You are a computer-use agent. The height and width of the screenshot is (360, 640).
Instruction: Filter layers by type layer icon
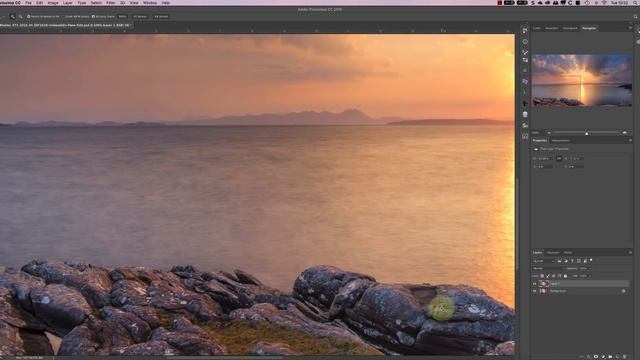click(x=572, y=261)
